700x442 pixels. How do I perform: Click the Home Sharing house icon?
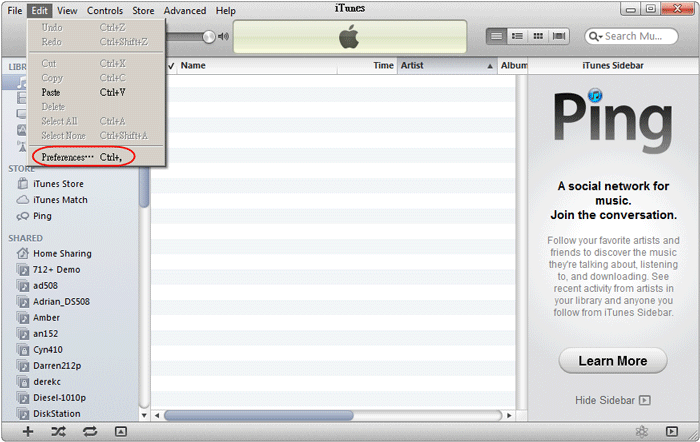click(22, 253)
